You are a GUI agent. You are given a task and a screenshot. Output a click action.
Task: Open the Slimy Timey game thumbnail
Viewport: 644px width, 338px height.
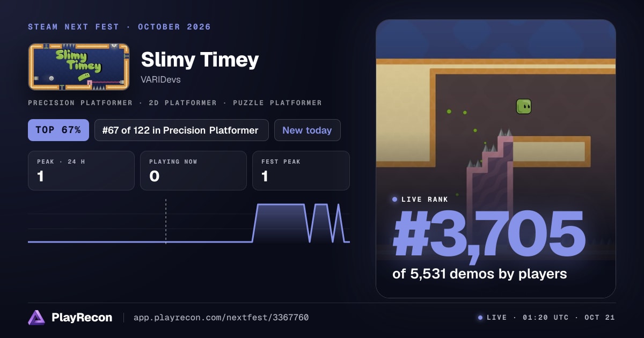[x=79, y=67]
